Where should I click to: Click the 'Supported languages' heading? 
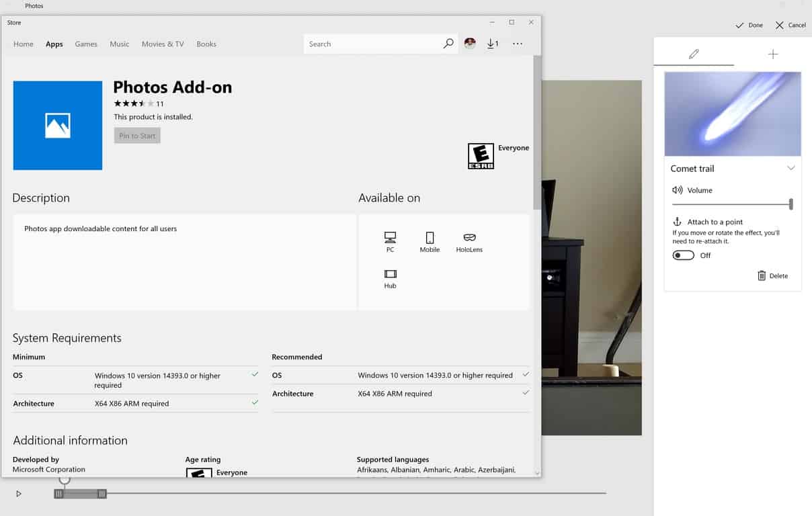click(x=393, y=460)
